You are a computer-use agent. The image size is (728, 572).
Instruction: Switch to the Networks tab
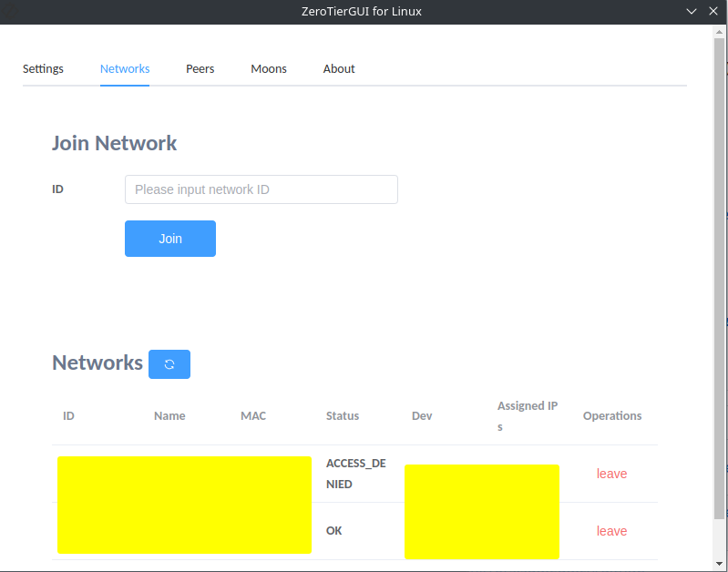point(125,68)
